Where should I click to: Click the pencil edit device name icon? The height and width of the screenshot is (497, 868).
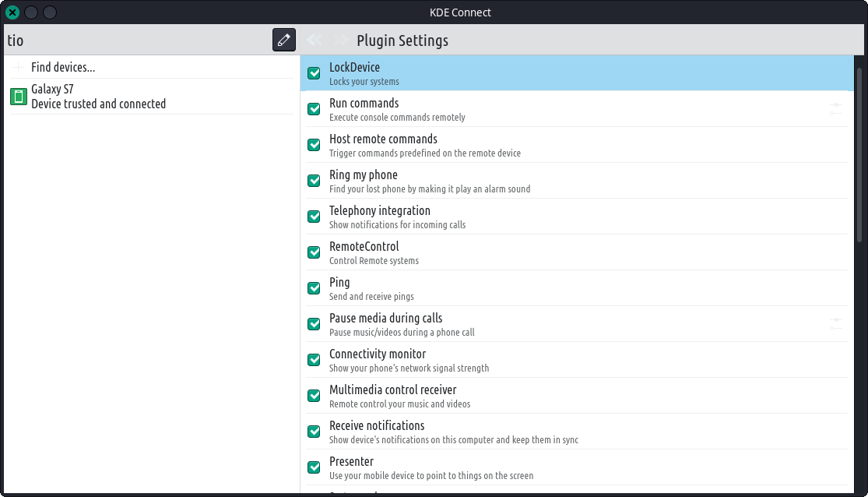click(284, 40)
